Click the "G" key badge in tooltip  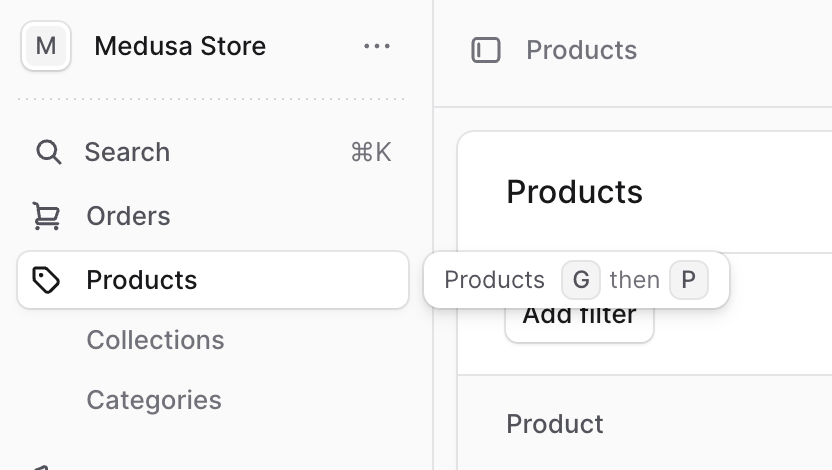[580, 280]
